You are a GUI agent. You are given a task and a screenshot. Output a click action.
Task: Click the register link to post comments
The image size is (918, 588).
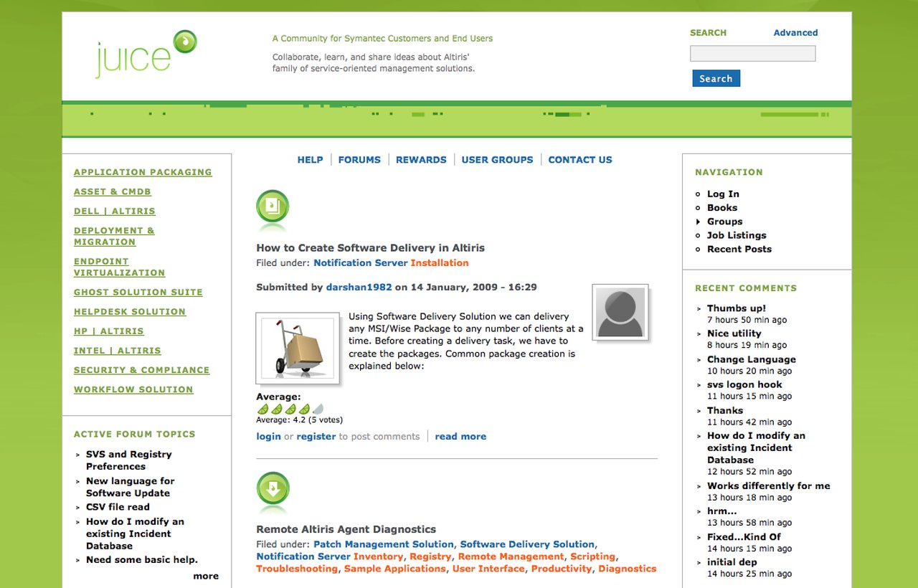pos(316,436)
